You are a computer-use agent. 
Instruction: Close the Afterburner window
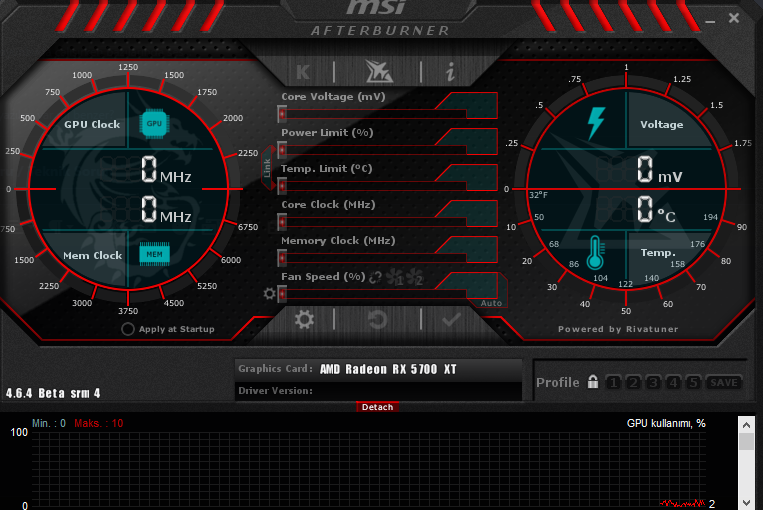tap(734, 18)
